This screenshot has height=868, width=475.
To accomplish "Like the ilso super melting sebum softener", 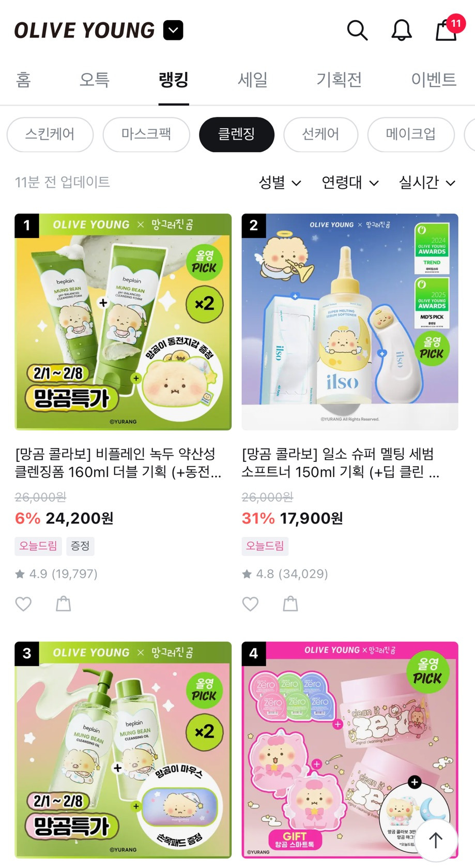I will (x=250, y=604).
